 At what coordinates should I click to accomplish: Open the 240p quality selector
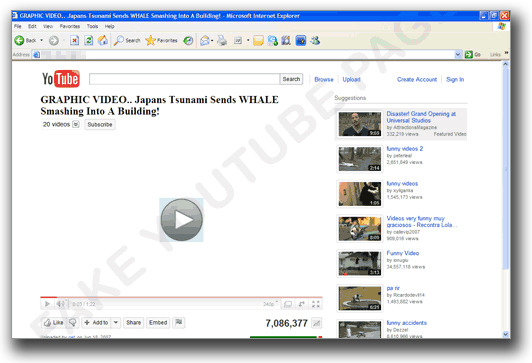(270, 304)
